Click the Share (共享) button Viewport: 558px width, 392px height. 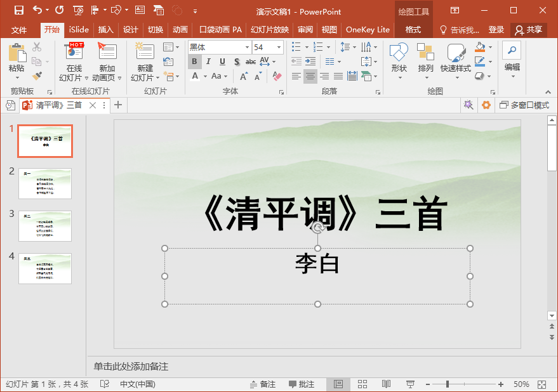point(529,30)
